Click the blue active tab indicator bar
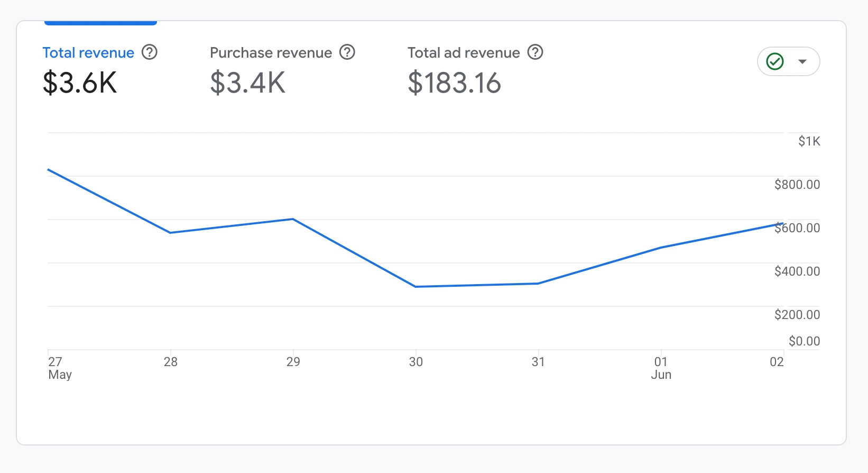Viewport: 868px width, 473px height. [100, 23]
